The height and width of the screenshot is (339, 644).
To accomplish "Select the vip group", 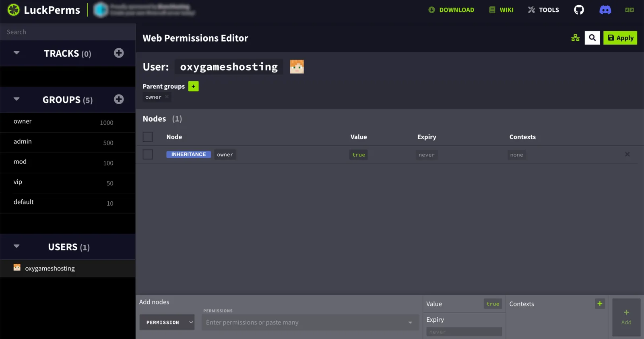I will 68,182.
